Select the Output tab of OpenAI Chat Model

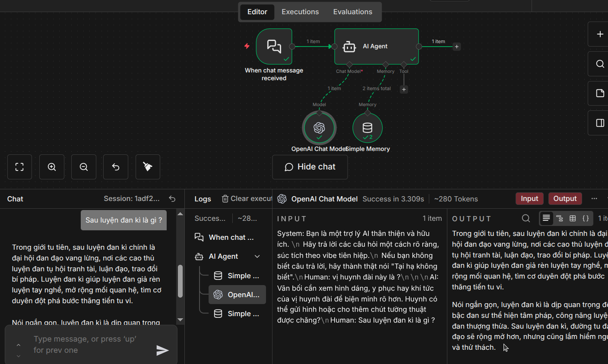click(565, 198)
